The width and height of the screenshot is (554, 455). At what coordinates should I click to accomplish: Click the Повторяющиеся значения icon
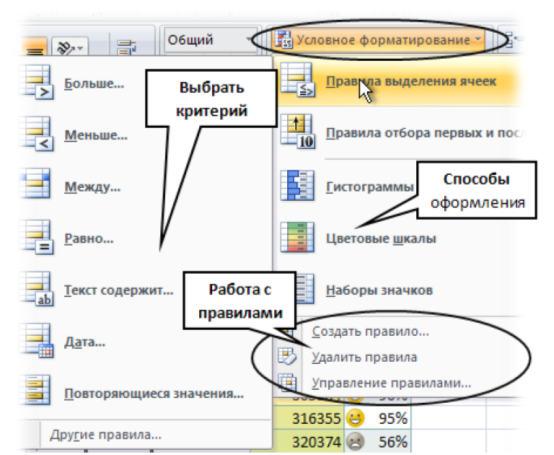point(35,390)
